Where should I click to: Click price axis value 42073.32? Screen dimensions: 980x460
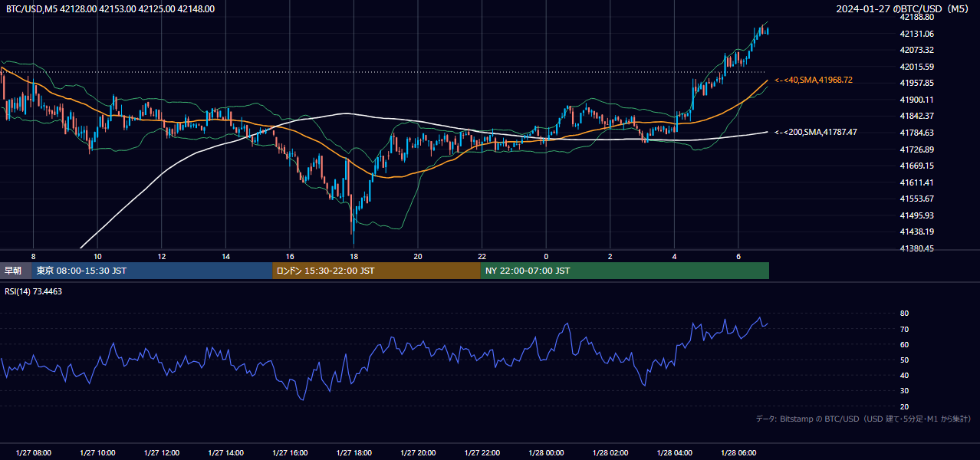[916, 50]
